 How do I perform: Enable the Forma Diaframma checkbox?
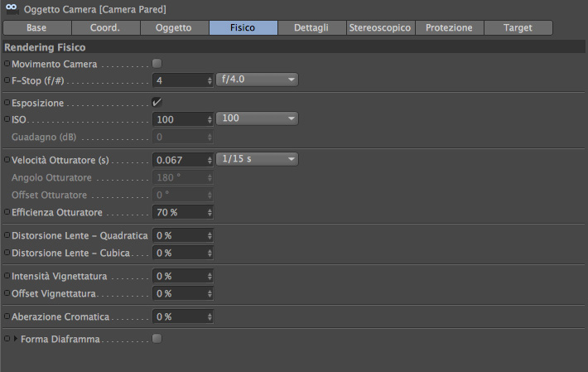[x=157, y=339]
